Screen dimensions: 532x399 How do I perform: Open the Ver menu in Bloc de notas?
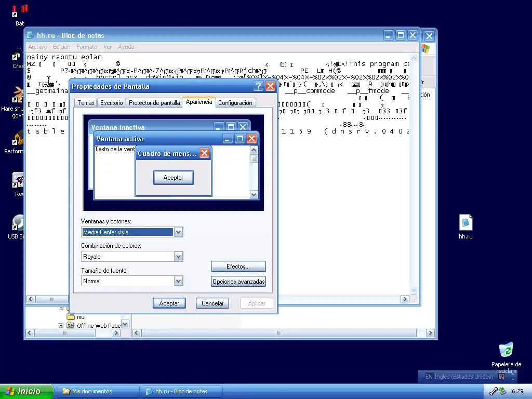tap(108, 47)
